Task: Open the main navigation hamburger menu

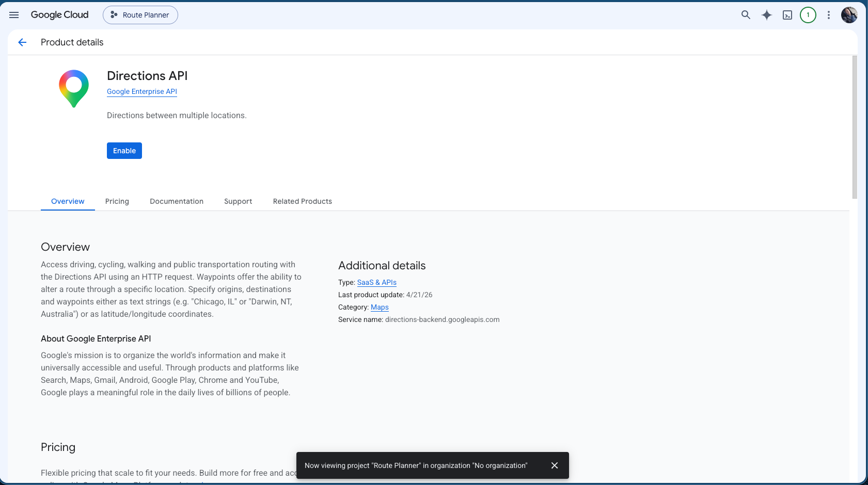Action: pos(14,15)
